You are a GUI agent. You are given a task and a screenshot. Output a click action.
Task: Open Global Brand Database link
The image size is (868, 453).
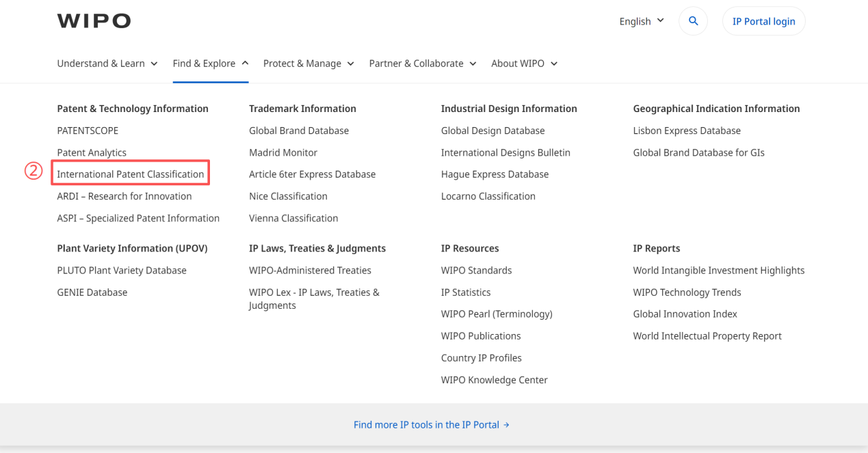point(299,131)
